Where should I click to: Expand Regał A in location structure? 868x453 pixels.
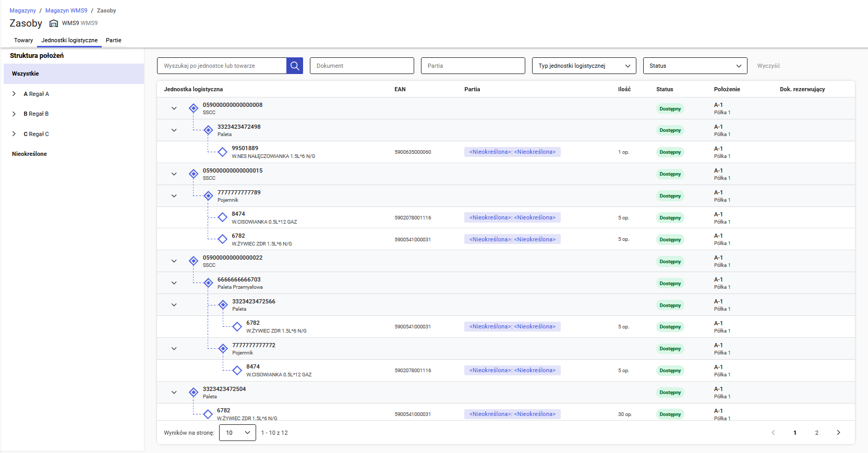[14, 94]
